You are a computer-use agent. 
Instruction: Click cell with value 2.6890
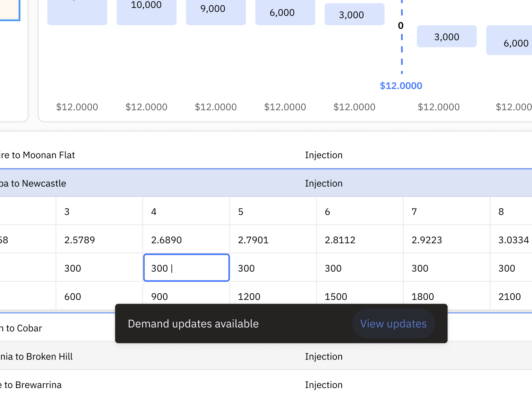click(x=186, y=240)
